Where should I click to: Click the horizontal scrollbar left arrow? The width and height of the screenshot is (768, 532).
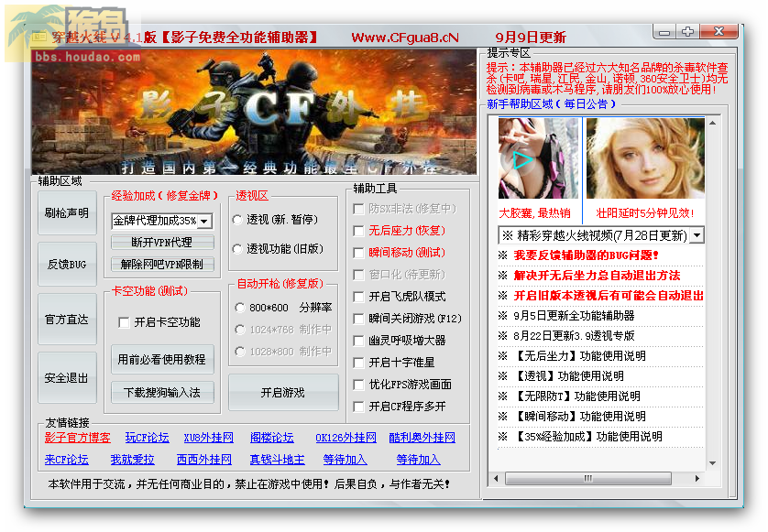[496, 478]
